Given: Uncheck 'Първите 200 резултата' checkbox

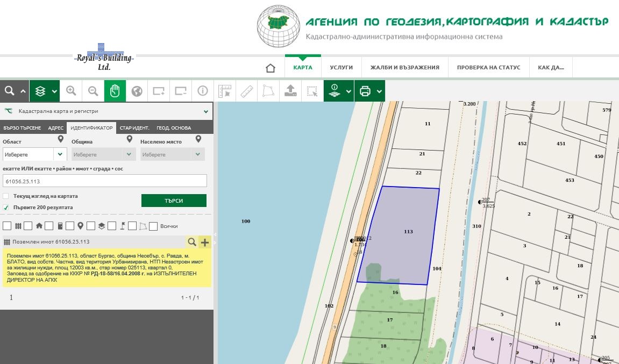Looking at the screenshot, I should (6, 207).
